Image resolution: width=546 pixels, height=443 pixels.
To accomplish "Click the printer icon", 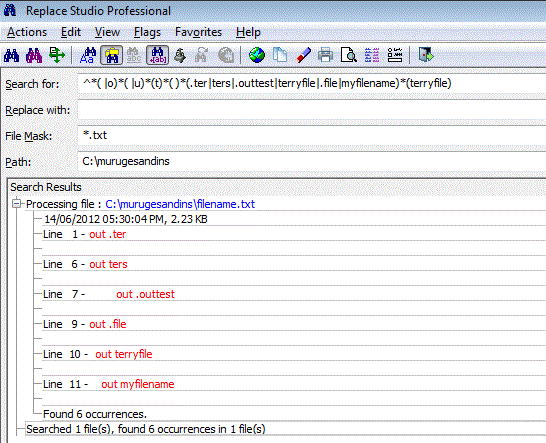I will pos(326,55).
